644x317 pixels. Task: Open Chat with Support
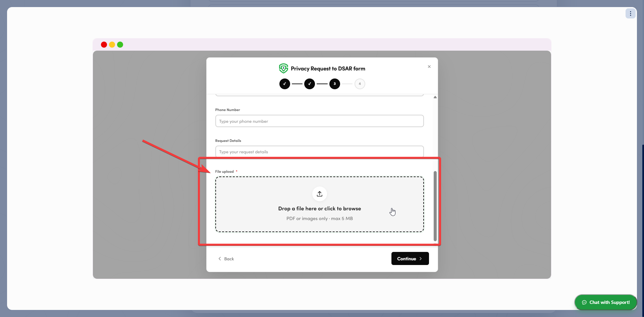(x=606, y=302)
